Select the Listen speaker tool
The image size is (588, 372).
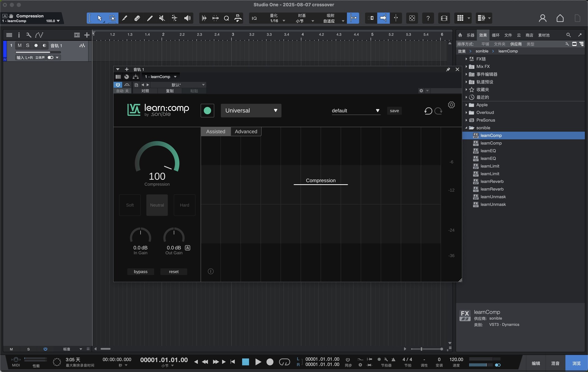187,18
